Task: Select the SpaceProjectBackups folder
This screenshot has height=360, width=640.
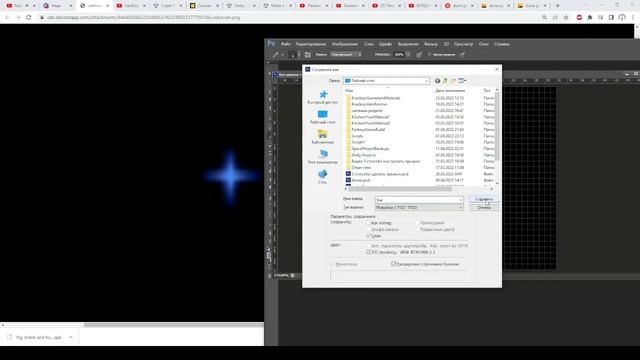Action: (370, 149)
